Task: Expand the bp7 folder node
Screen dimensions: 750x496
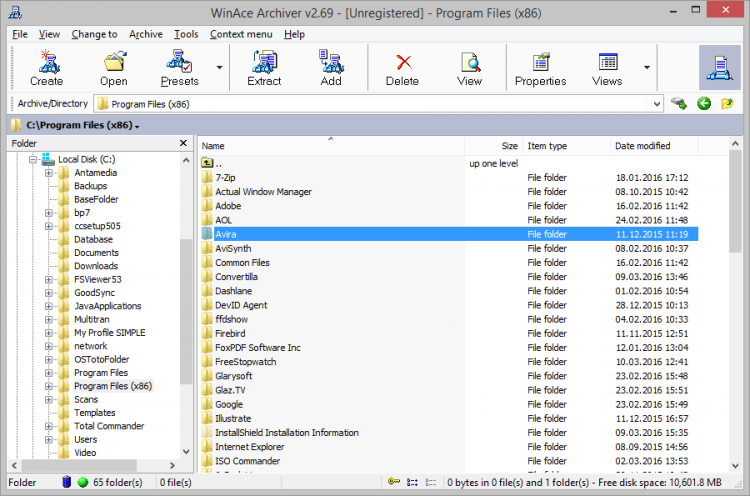Action: coord(49,213)
